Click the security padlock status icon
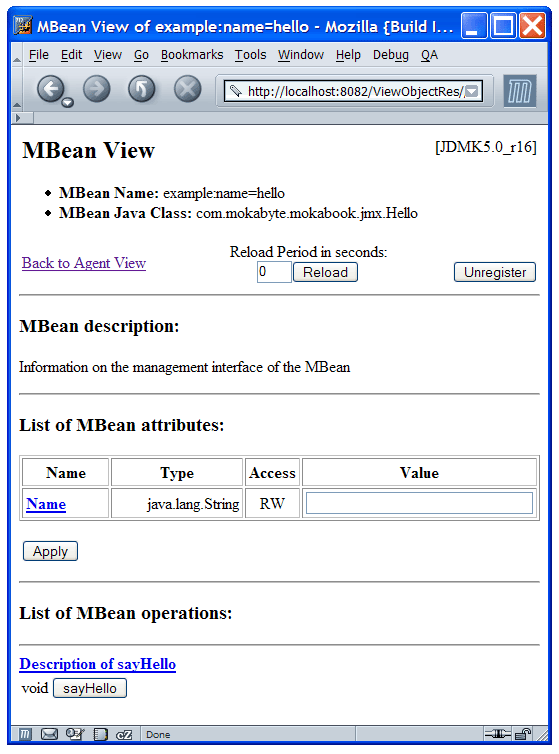 tap(523, 734)
